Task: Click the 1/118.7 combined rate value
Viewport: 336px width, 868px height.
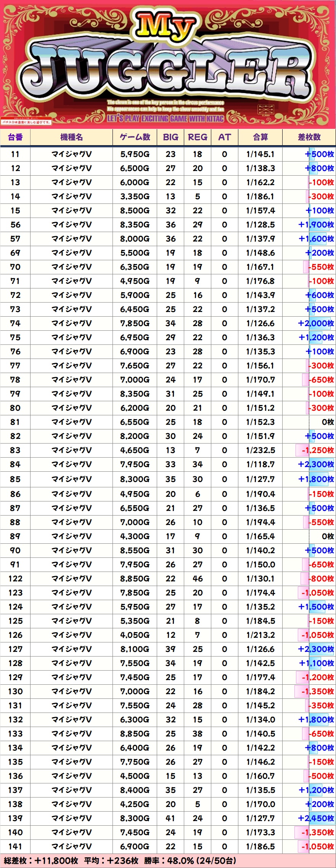Action: click(260, 464)
